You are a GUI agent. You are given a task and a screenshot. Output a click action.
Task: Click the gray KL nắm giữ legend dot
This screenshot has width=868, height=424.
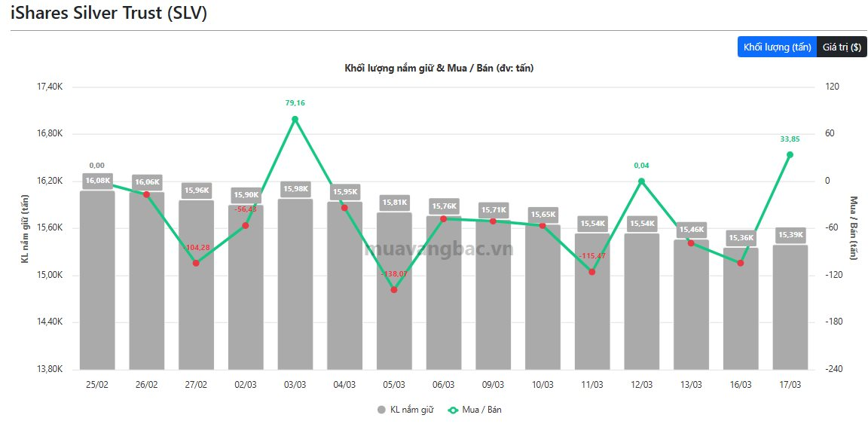tap(381, 410)
